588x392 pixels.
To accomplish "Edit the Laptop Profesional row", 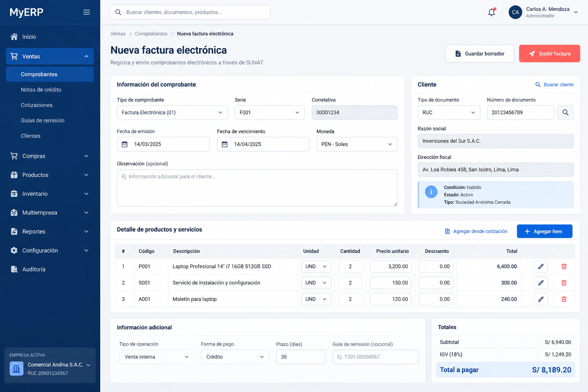I will click(x=541, y=266).
